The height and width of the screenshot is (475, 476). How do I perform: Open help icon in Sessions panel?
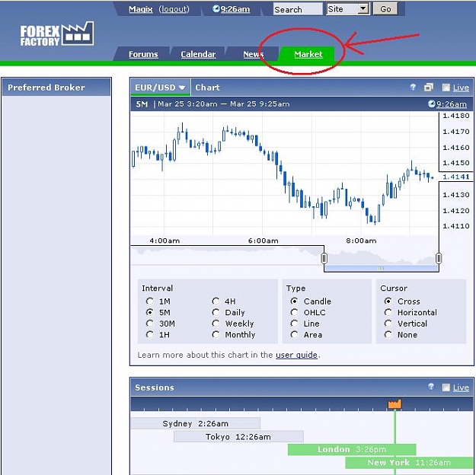(x=431, y=387)
